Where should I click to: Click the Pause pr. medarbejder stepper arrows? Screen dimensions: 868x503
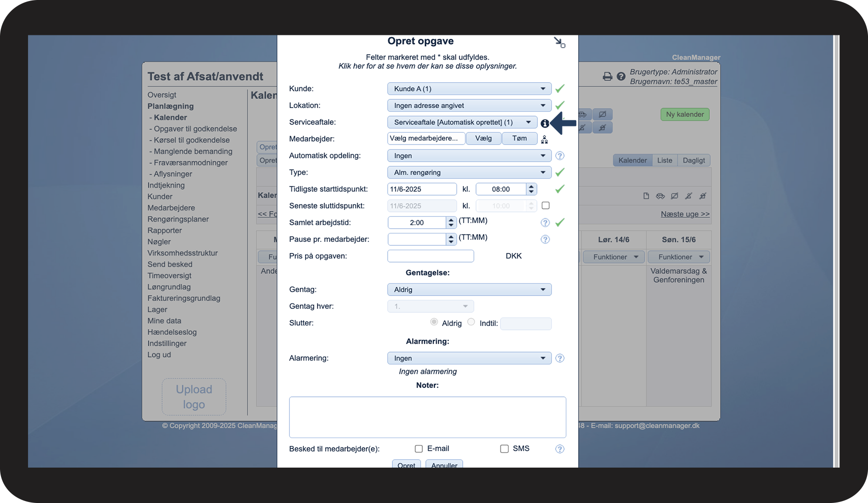pos(451,239)
